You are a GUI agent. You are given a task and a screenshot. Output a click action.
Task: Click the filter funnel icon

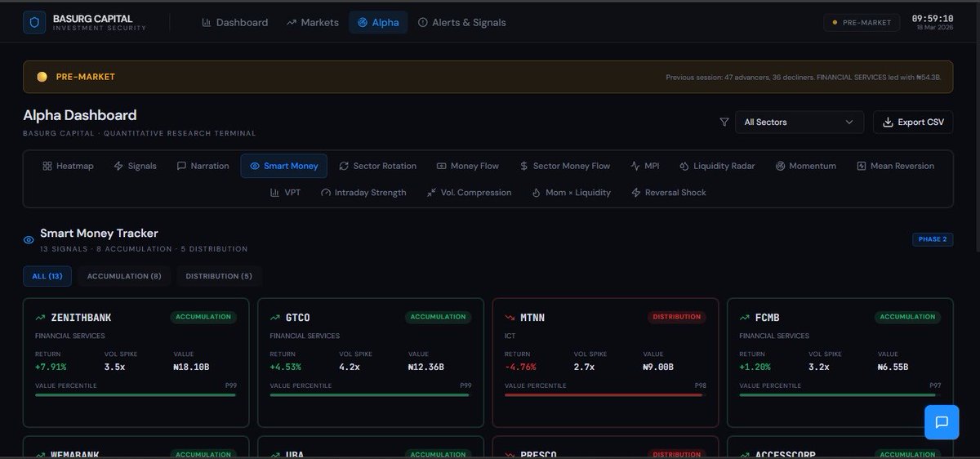pos(724,122)
